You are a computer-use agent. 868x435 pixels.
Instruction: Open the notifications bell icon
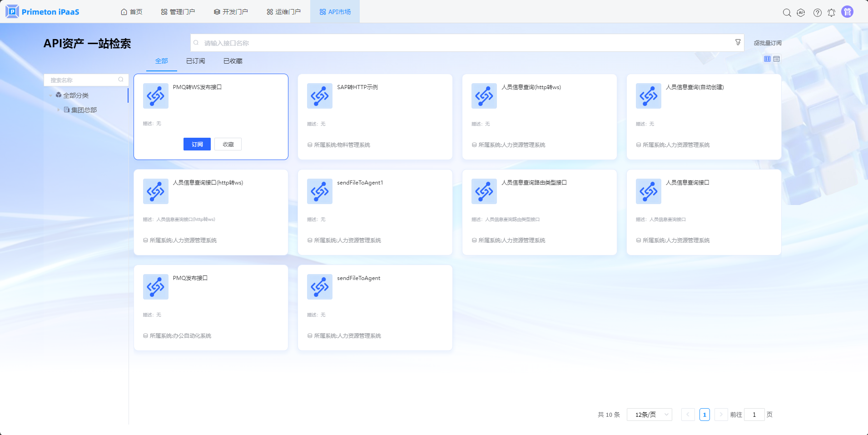(831, 13)
